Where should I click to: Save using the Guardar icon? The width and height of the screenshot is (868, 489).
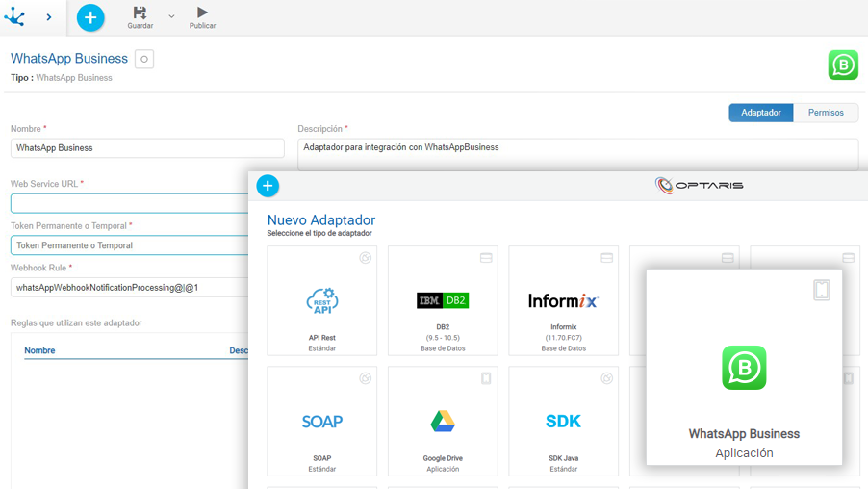(140, 17)
